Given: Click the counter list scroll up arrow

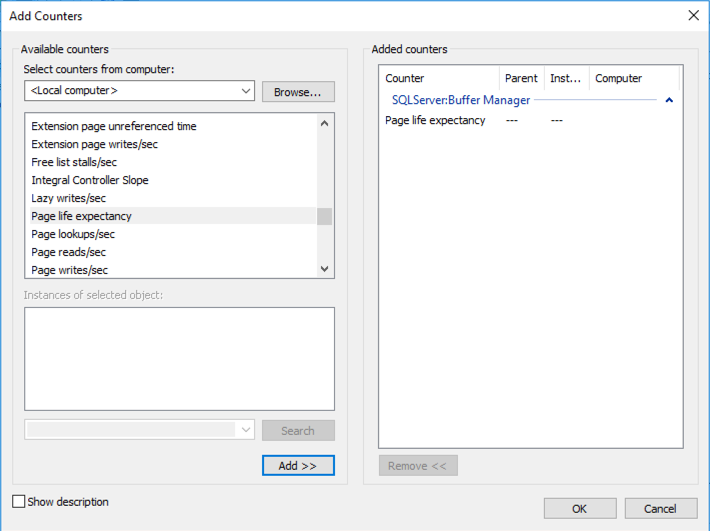Looking at the screenshot, I should pos(324,124).
